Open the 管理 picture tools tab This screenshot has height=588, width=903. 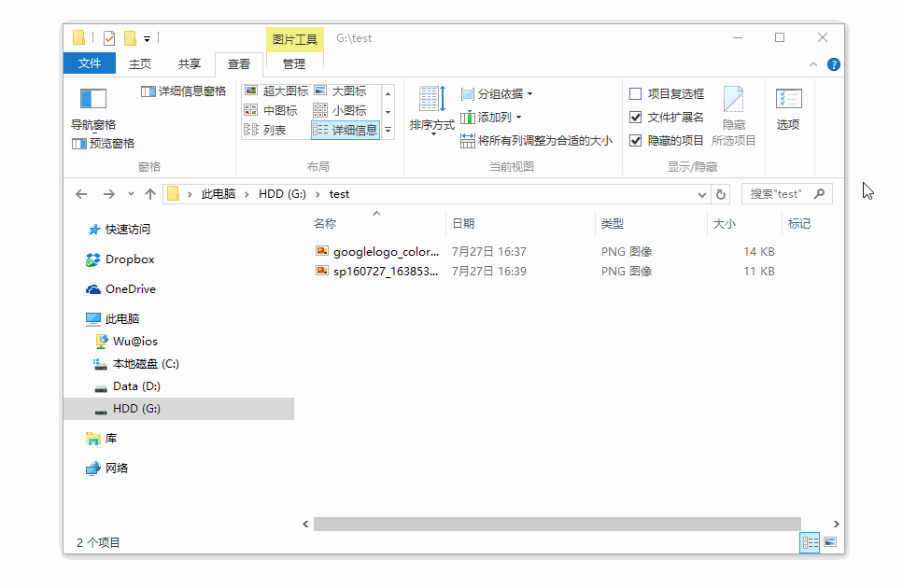[x=294, y=63]
